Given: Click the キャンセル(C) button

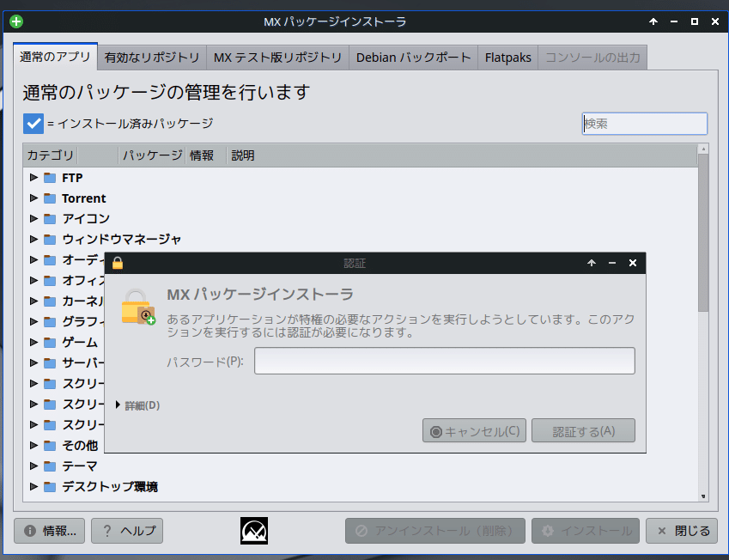Looking at the screenshot, I should [x=474, y=430].
